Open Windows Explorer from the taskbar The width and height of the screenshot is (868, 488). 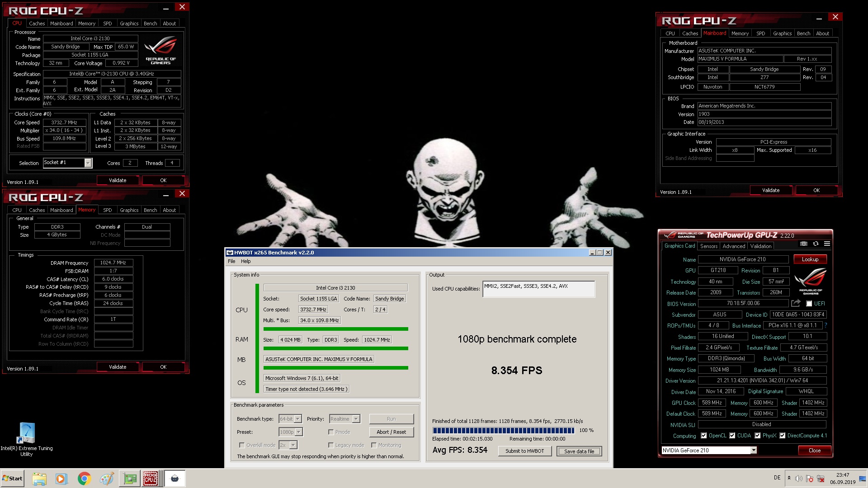pos(39,479)
